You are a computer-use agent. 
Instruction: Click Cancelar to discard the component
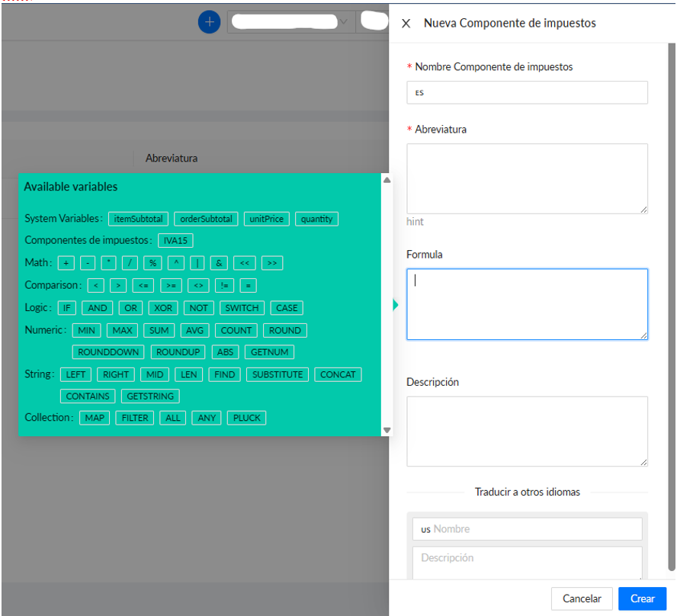click(x=582, y=598)
